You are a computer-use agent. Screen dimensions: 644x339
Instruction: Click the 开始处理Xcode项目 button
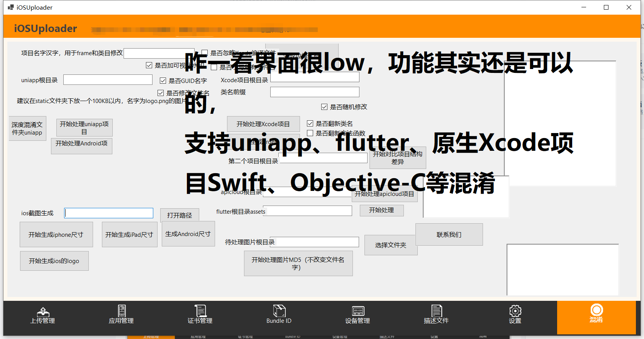pos(263,124)
